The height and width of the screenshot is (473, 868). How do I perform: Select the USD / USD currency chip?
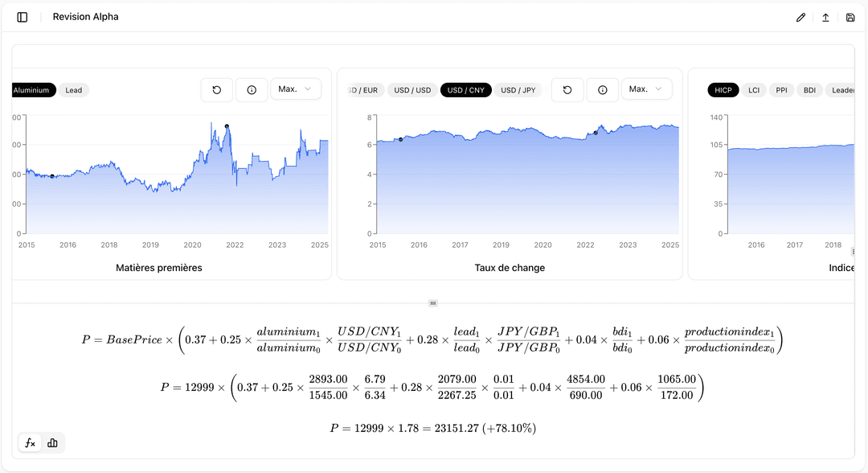[x=412, y=90]
